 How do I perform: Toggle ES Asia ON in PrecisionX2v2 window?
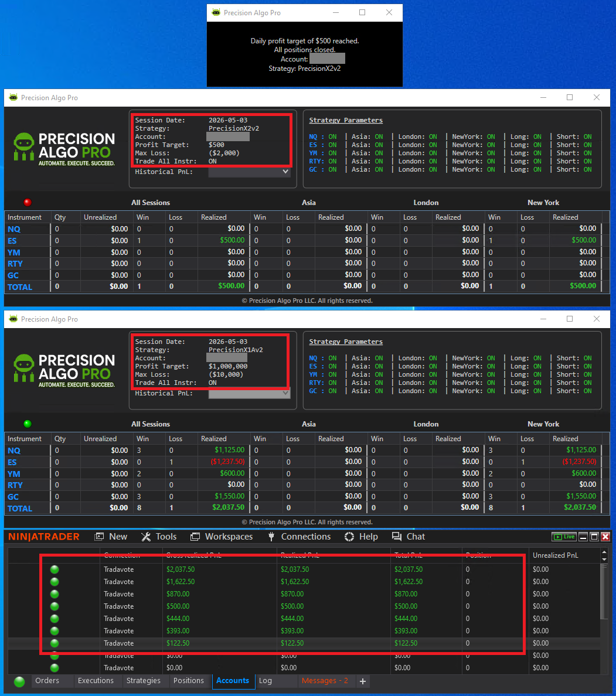(x=379, y=145)
